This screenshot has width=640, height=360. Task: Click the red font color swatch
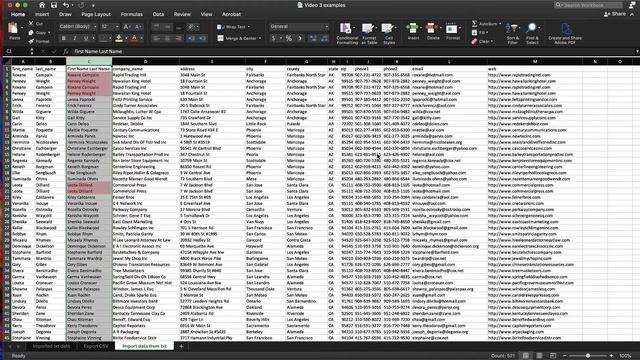134,38
